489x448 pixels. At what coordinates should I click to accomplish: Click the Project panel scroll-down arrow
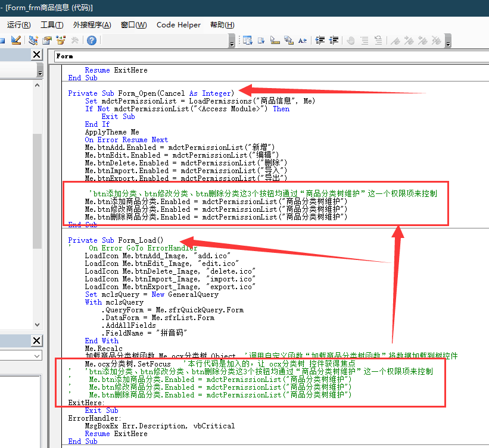(37, 324)
